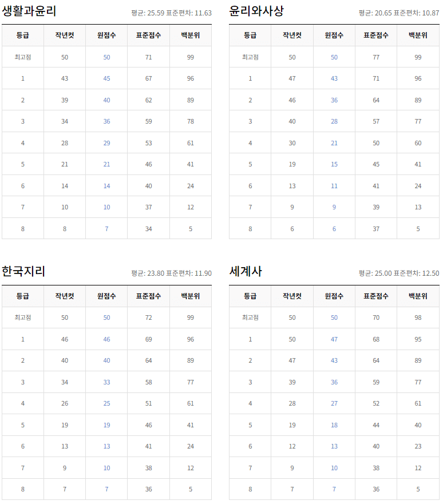Click standard score 72 in 한국지리 최고점 row

pos(148,318)
